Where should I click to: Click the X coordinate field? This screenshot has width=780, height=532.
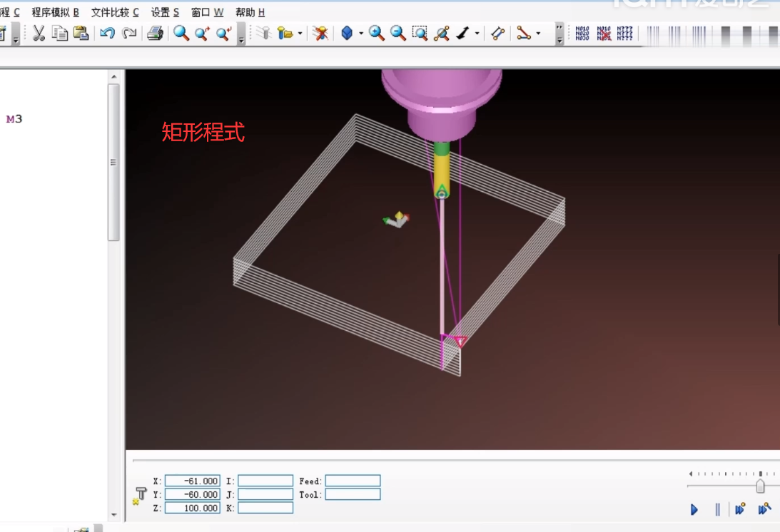point(192,481)
